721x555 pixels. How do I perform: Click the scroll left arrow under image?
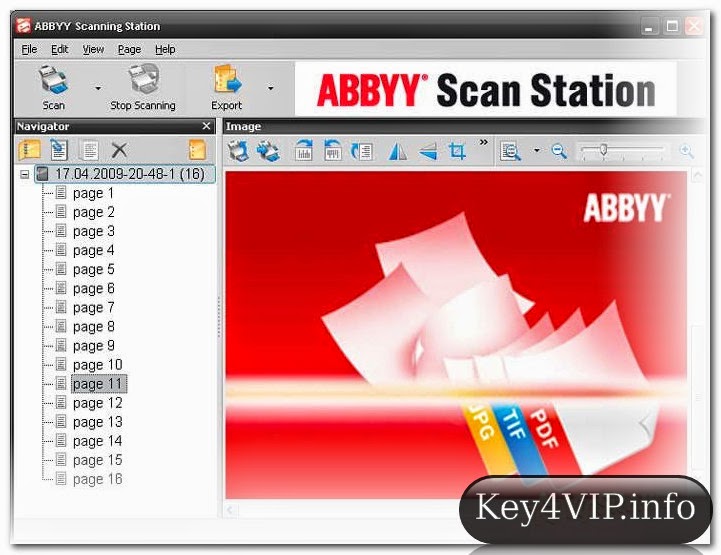click(x=230, y=509)
